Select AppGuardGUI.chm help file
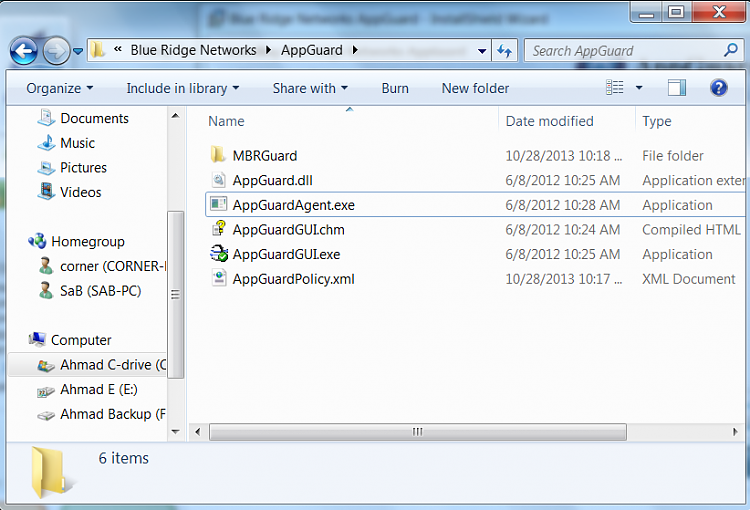 tap(288, 230)
